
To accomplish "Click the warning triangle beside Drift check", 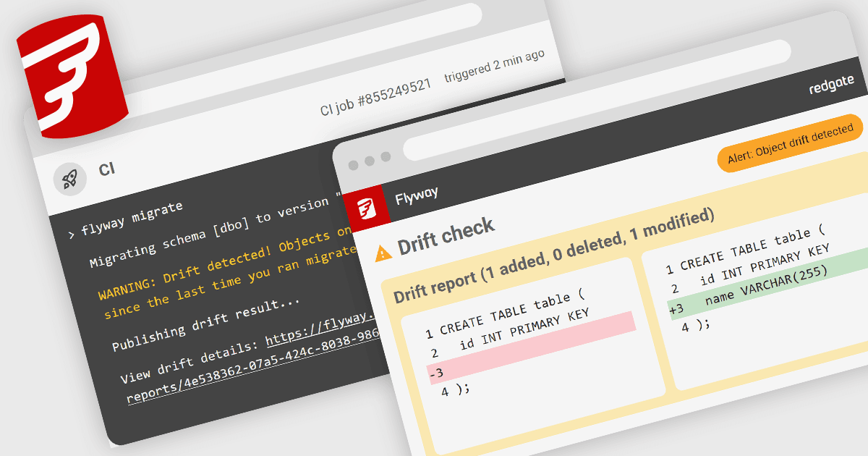I will tap(383, 253).
